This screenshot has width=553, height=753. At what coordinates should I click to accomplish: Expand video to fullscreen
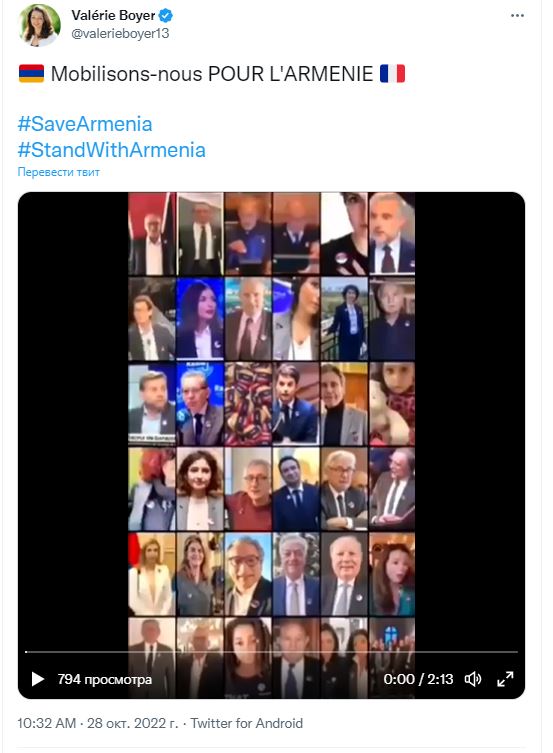[505, 679]
